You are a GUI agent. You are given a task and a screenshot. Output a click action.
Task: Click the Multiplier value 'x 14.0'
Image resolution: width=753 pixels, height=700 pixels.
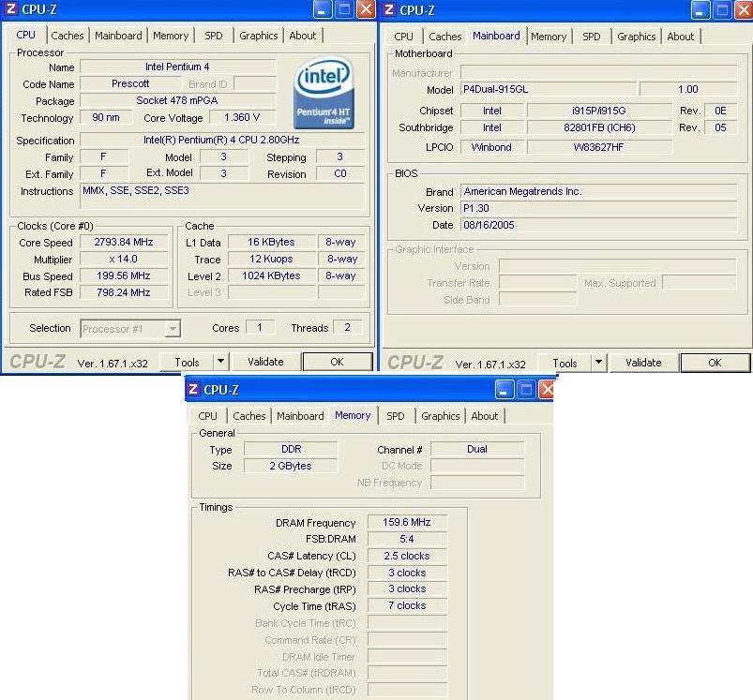pos(124,259)
